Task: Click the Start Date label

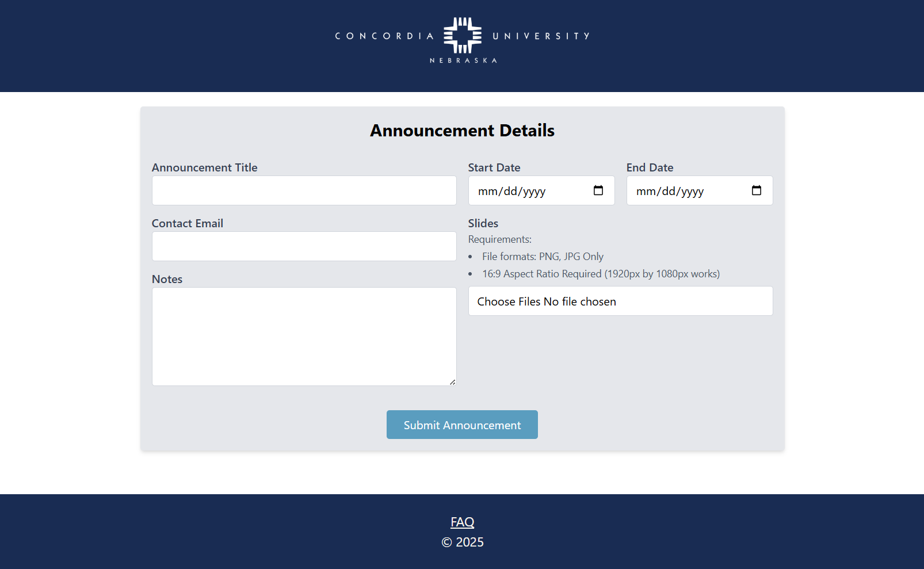Action: coord(494,167)
